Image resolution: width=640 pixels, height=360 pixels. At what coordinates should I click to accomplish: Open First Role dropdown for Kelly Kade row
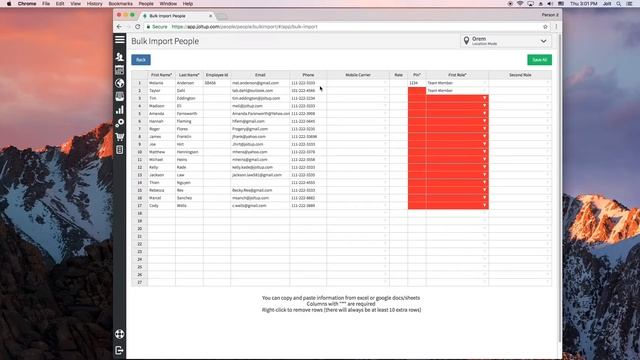click(x=484, y=167)
